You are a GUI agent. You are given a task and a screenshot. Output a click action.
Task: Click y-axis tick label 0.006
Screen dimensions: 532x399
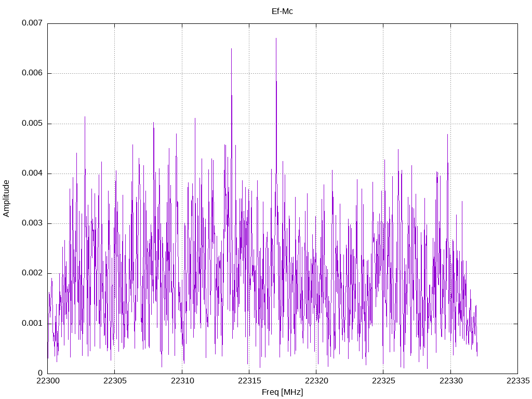click(x=32, y=73)
